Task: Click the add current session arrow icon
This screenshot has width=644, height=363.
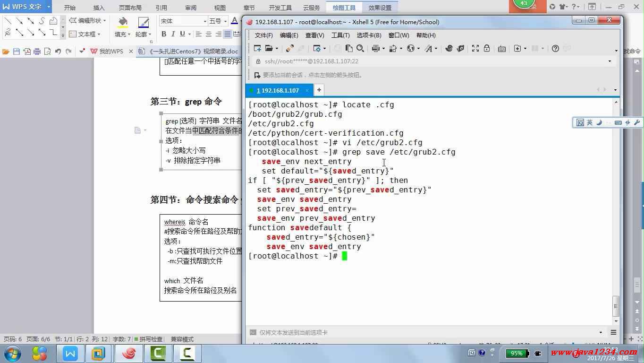Action: pyautogui.click(x=257, y=75)
